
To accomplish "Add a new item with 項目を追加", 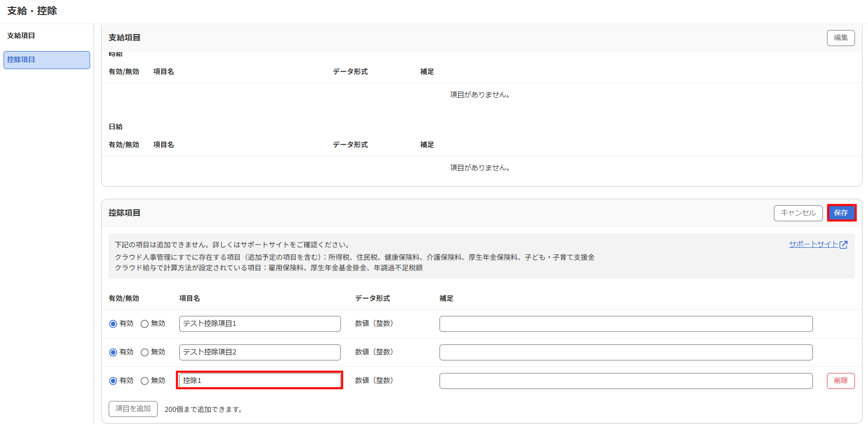I will (133, 409).
